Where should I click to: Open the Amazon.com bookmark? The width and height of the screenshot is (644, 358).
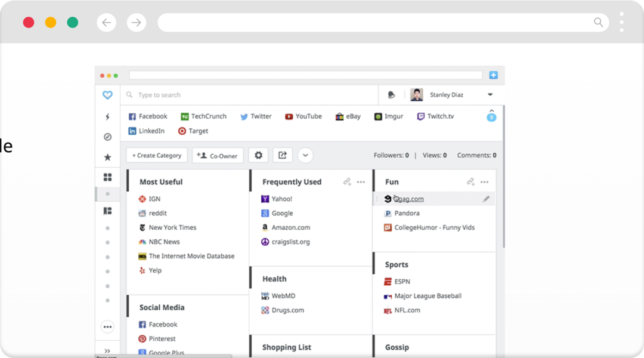tap(286, 228)
